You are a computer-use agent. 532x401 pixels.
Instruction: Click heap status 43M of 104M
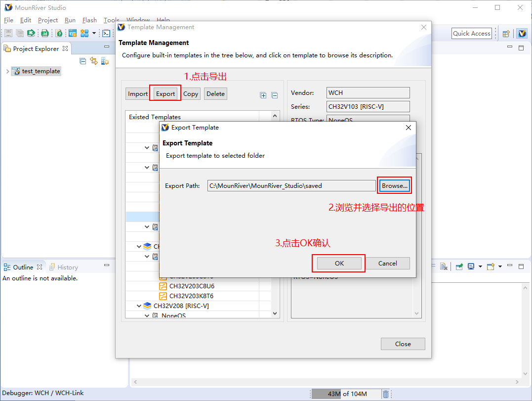click(346, 394)
